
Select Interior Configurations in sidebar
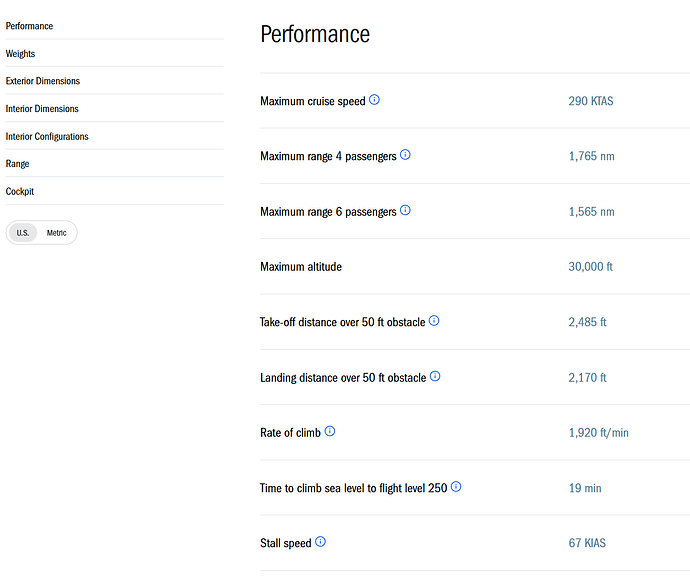(47, 136)
